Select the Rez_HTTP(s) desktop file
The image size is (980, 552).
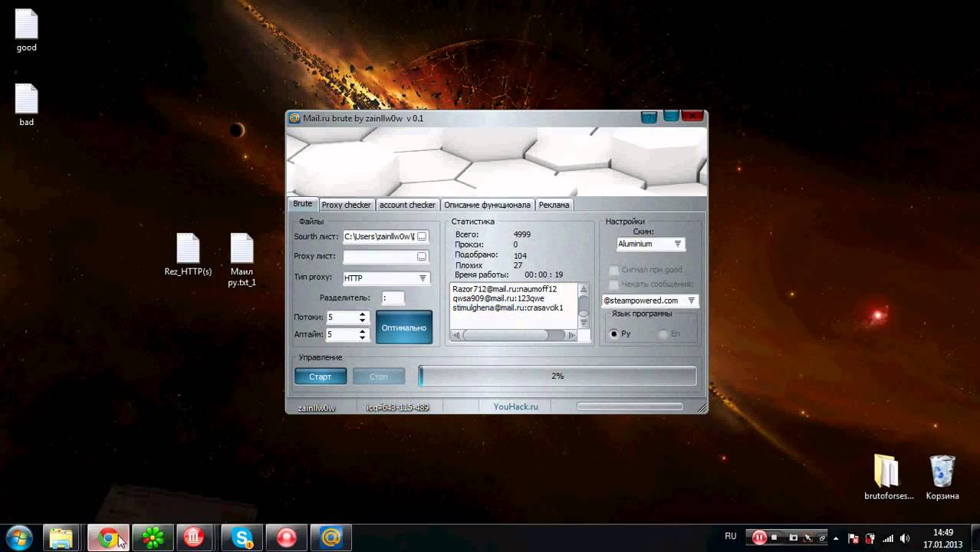pos(188,255)
